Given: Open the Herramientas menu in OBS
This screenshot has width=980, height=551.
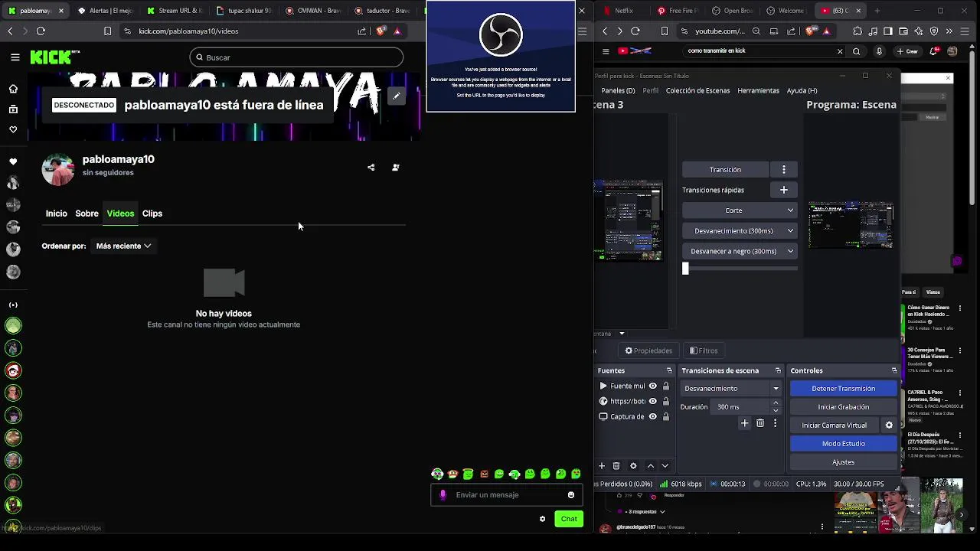Looking at the screenshot, I should (758, 90).
